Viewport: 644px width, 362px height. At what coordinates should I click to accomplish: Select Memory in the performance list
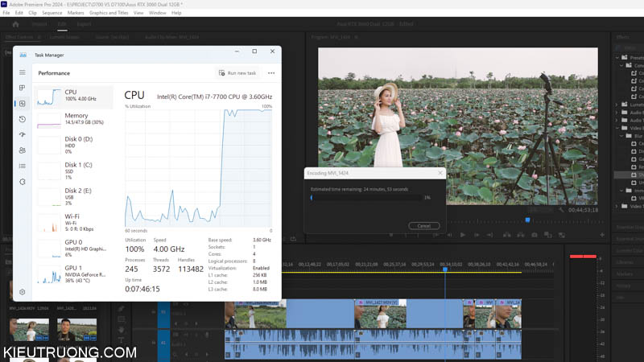point(73,119)
